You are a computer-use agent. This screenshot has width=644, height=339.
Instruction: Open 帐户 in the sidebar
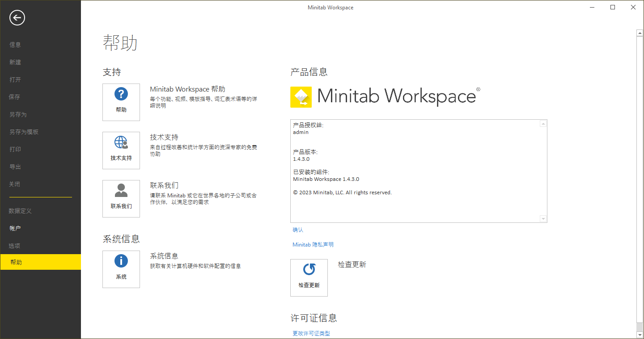tap(15, 228)
